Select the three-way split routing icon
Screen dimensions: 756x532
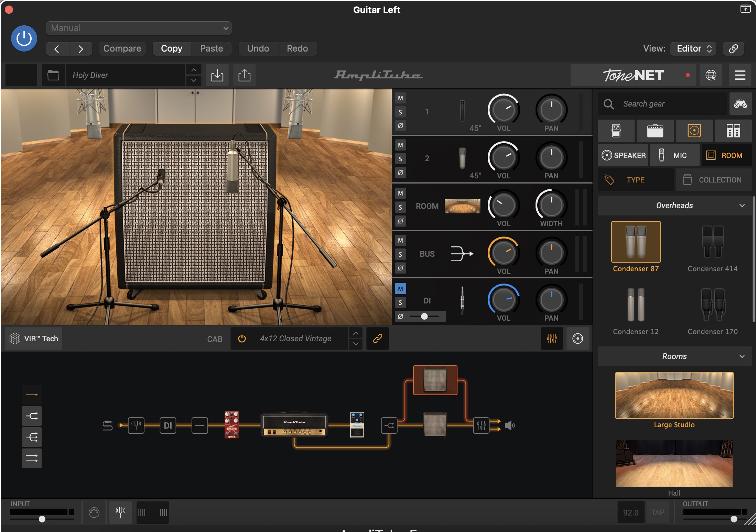(32, 437)
